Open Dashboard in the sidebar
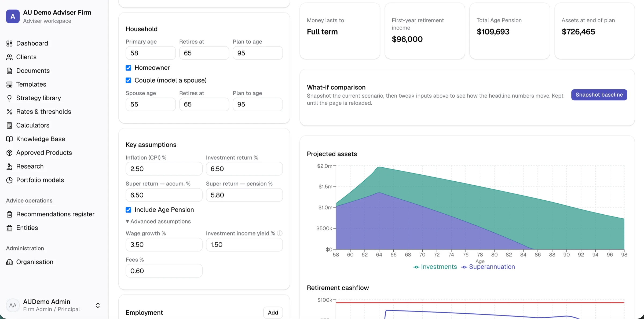The image size is (644, 319). pyautogui.click(x=32, y=43)
